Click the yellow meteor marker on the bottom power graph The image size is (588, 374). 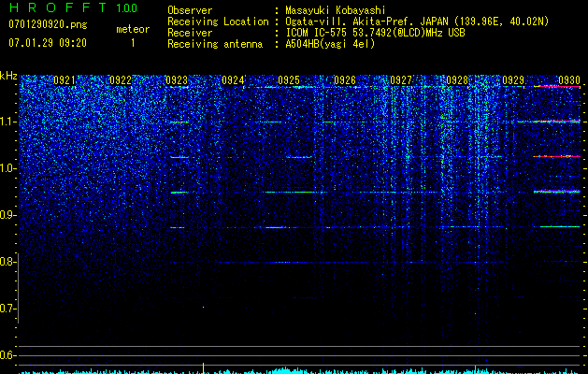tap(203, 367)
